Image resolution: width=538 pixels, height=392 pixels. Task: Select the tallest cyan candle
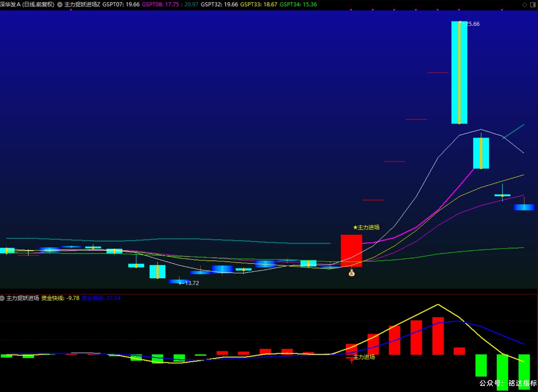459,72
